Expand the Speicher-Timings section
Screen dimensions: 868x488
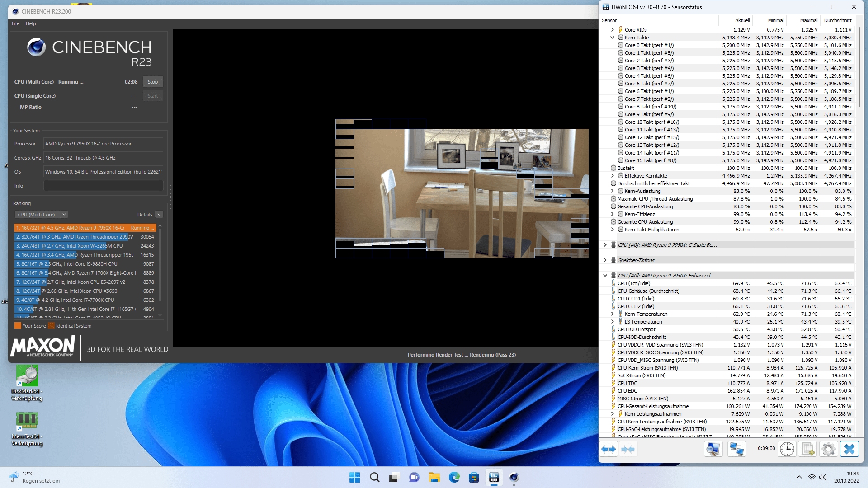coord(605,260)
